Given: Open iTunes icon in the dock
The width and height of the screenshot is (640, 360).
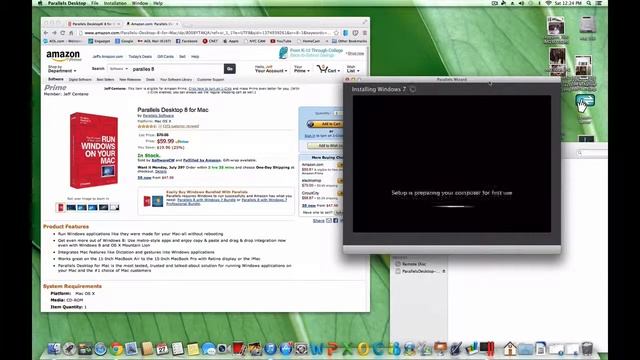Looking at the screenshot, I should 270,349.
